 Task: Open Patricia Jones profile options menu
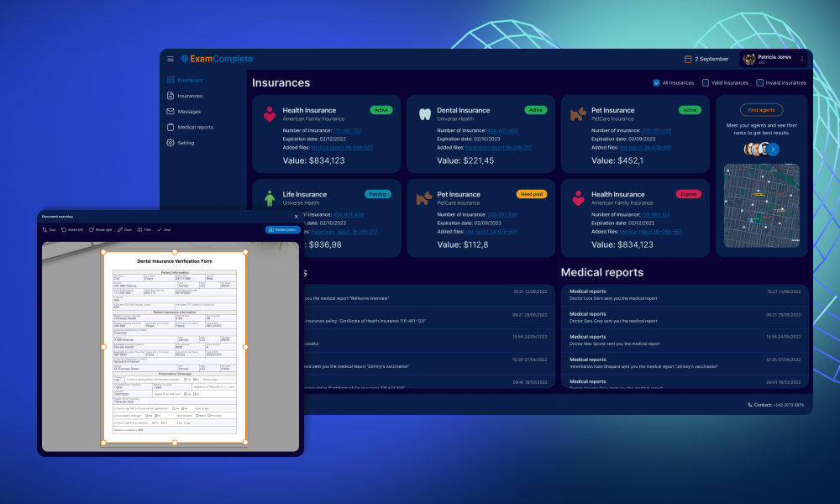pyautogui.click(x=801, y=59)
